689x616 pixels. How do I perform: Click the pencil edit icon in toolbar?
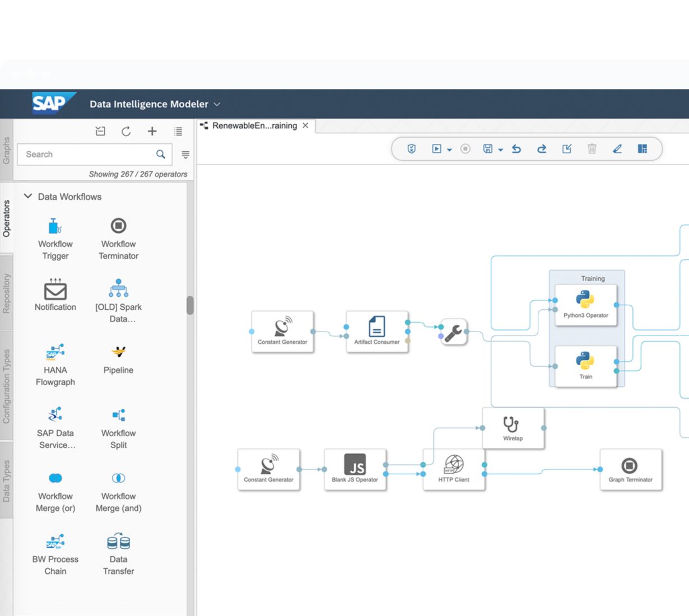point(617,149)
